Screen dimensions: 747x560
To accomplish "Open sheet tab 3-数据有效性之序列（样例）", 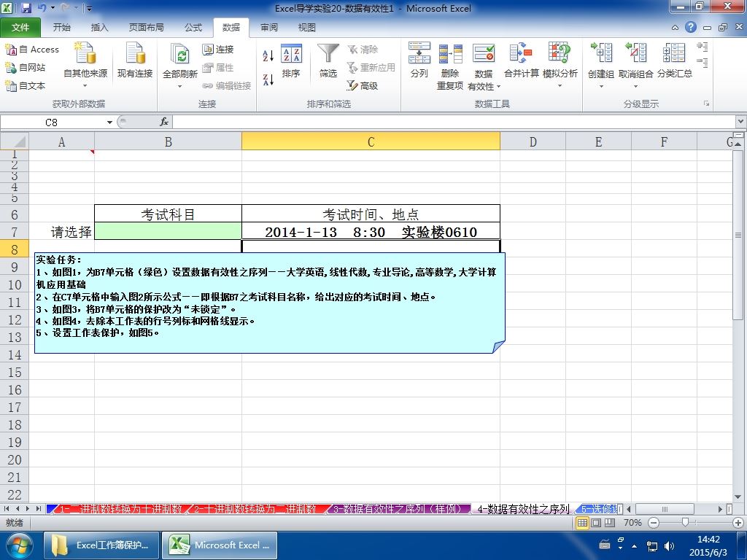I will coord(400,509).
